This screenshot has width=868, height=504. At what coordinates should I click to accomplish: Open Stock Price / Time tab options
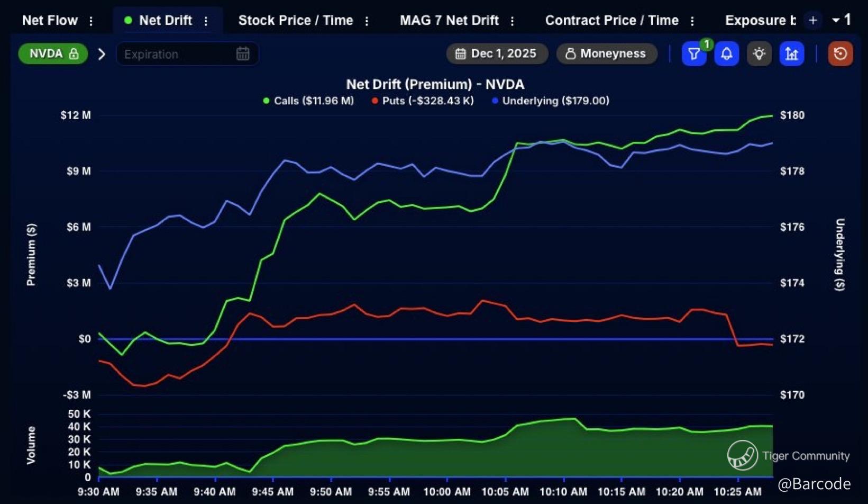pos(367,21)
